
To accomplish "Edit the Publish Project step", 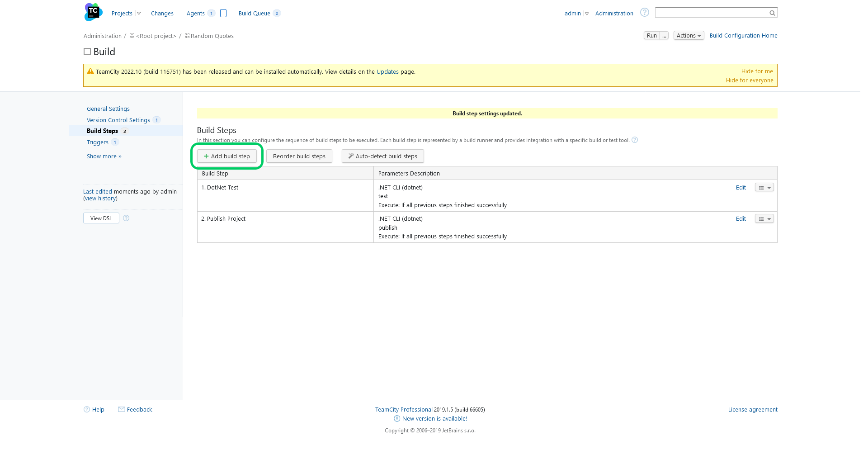I will click(741, 219).
